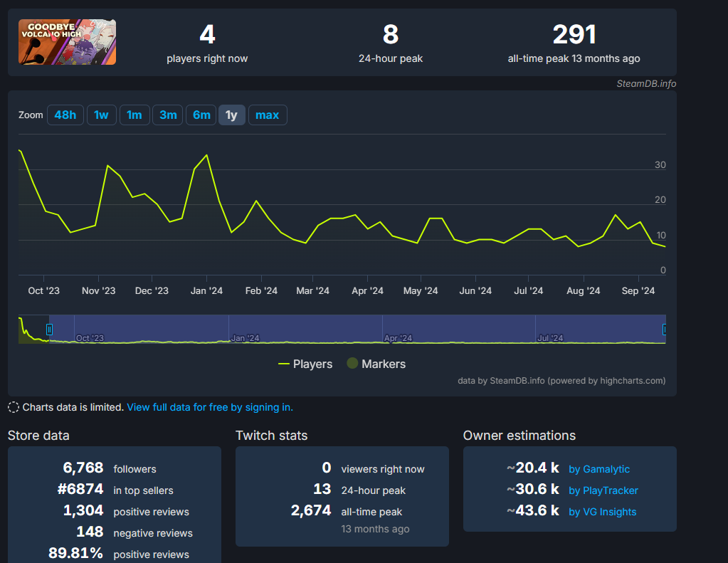Screen dimensions: 728x563
Task: Open the Goodbye Volcano High game thumbnail
Action: pos(68,42)
